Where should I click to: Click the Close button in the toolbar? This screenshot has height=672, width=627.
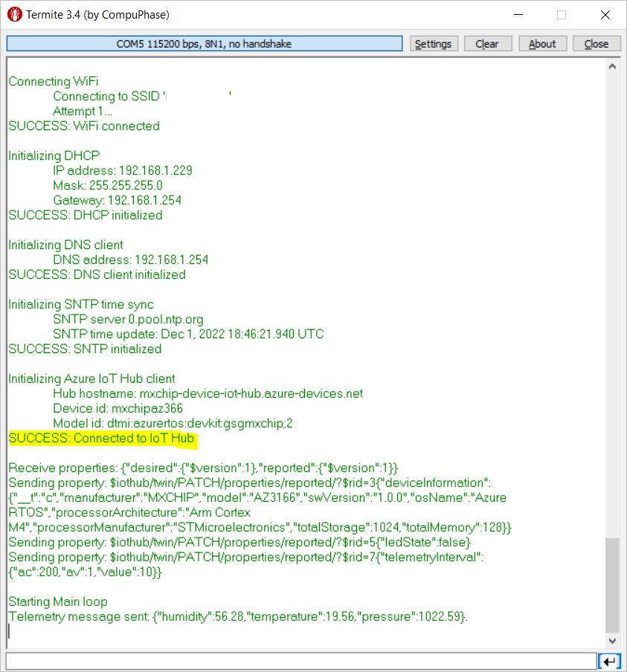[x=597, y=44]
